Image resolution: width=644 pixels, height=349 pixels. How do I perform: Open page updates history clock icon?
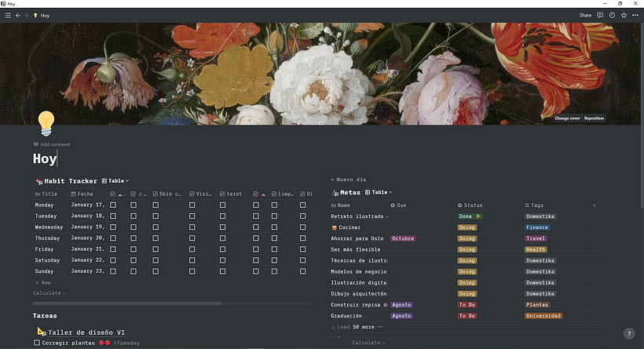pyautogui.click(x=612, y=15)
